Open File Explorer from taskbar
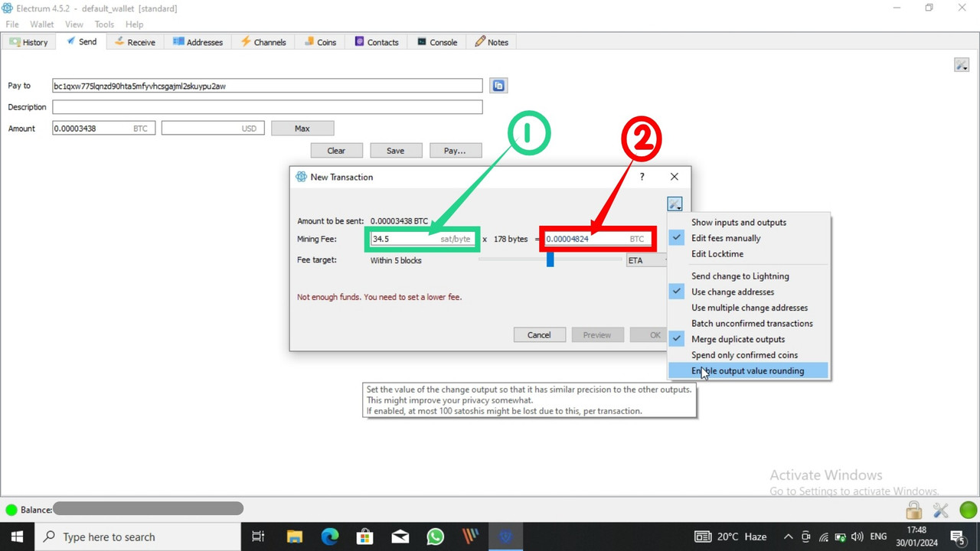 coord(294,536)
